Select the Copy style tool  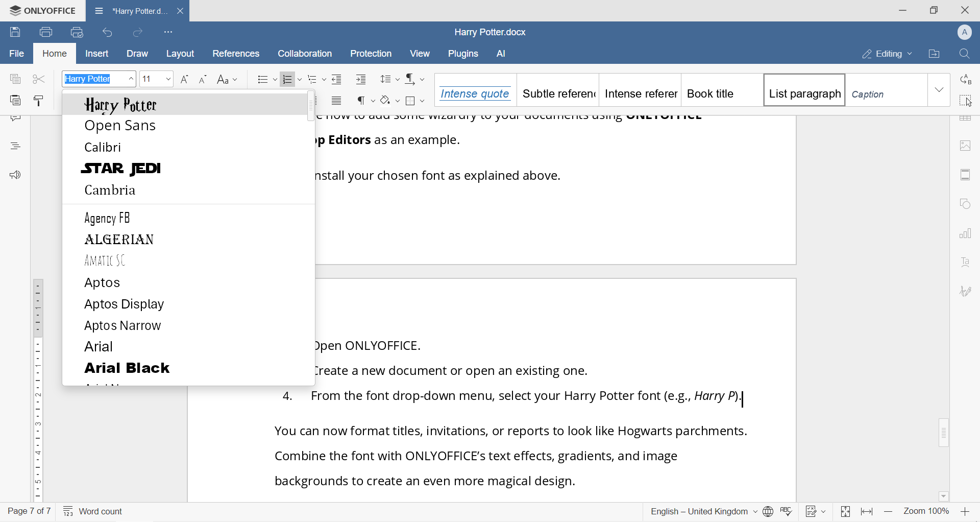[x=38, y=100]
